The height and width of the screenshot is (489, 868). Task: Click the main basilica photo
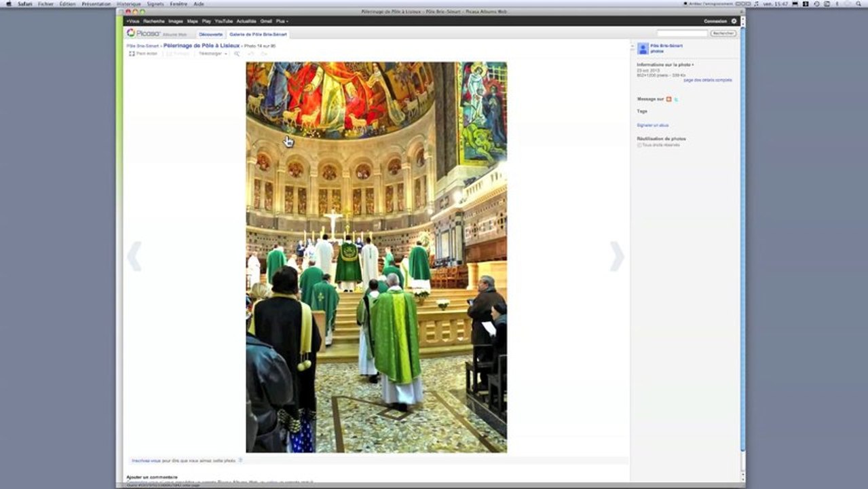[x=376, y=257]
